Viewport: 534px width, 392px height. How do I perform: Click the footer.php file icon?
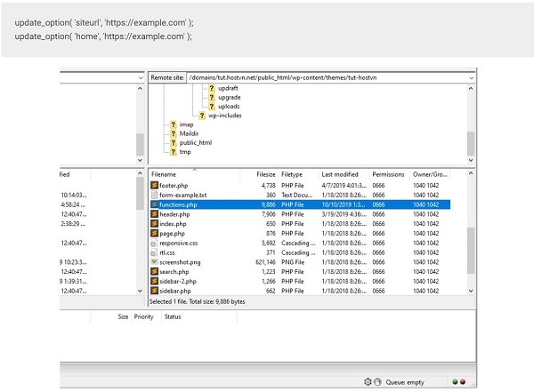click(x=154, y=185)
